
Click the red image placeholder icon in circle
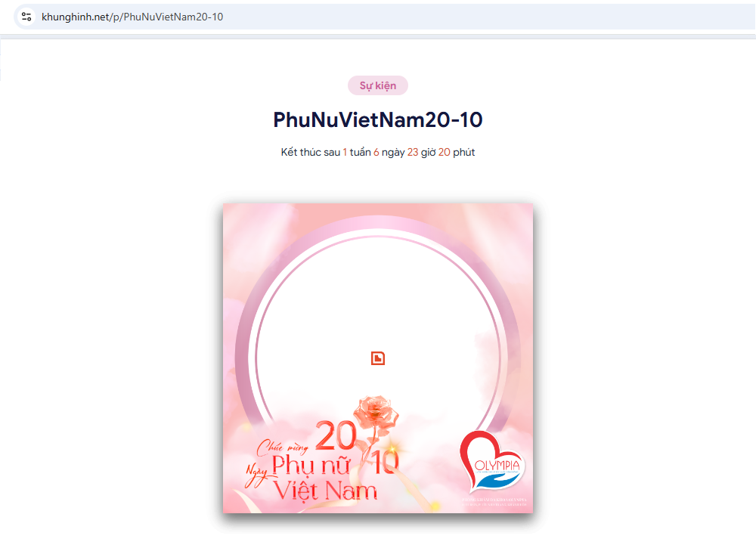point(378,358)
